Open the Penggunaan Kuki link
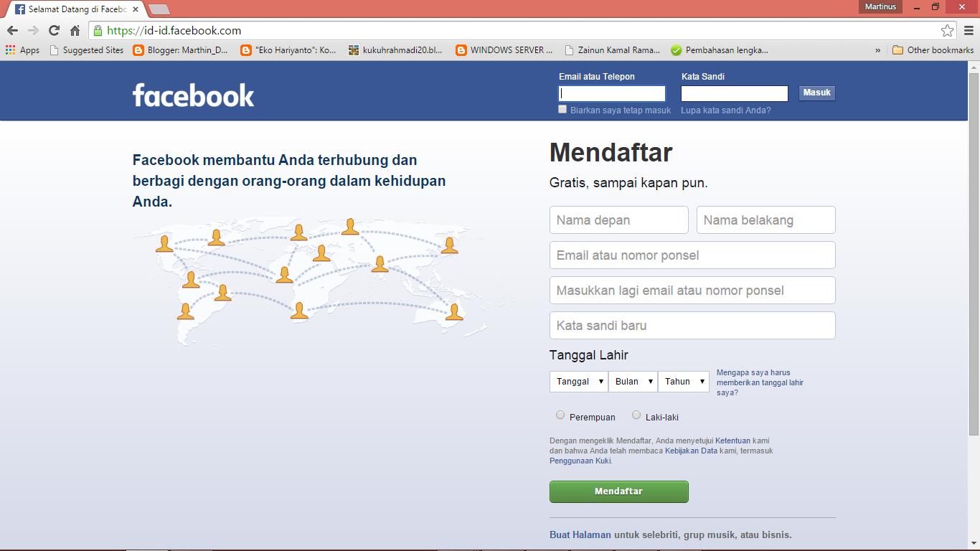The image size is (980, 551). 580,461
